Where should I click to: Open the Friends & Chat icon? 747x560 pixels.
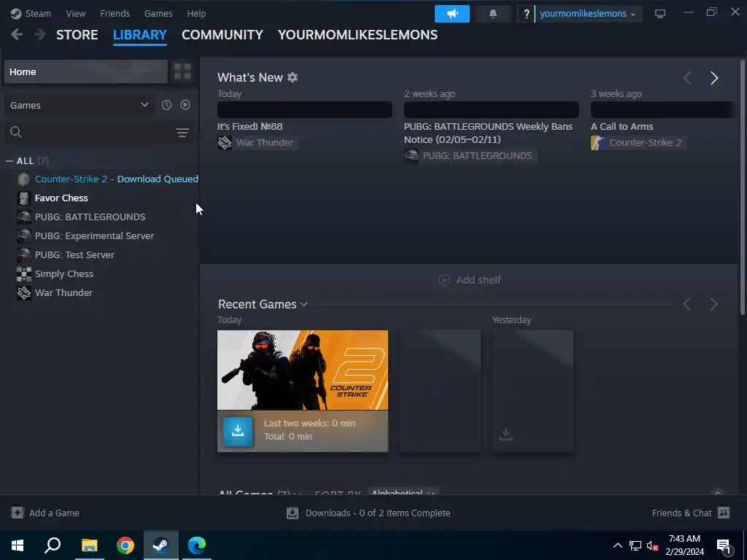pyautogui.click(x=724, y=513)
